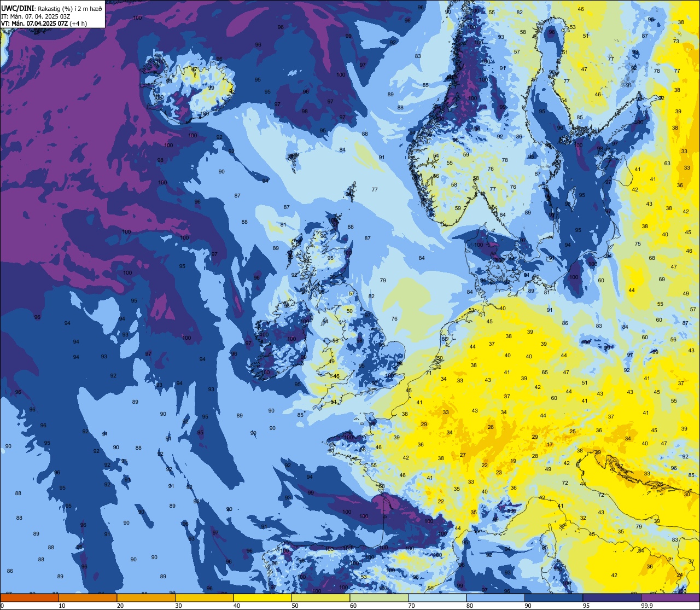
Task: Click the legend tick label '30'
Action: pos(178,606)
